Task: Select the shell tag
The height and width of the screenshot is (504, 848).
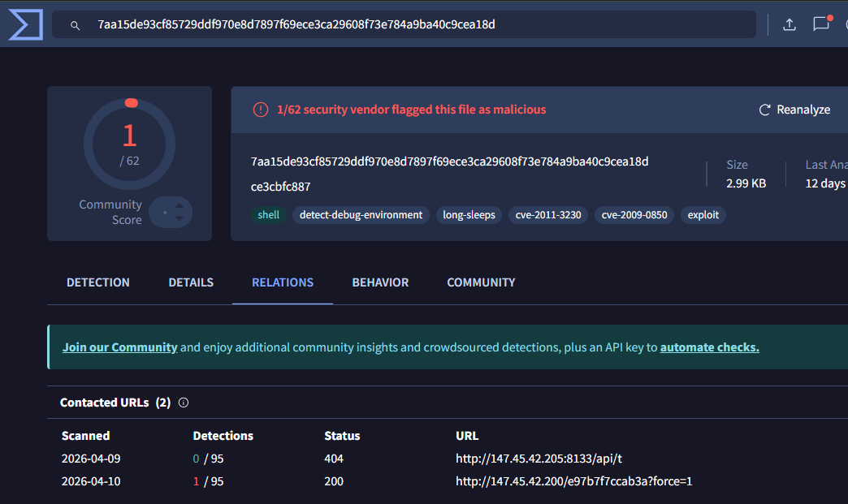Action: point(268,215)
